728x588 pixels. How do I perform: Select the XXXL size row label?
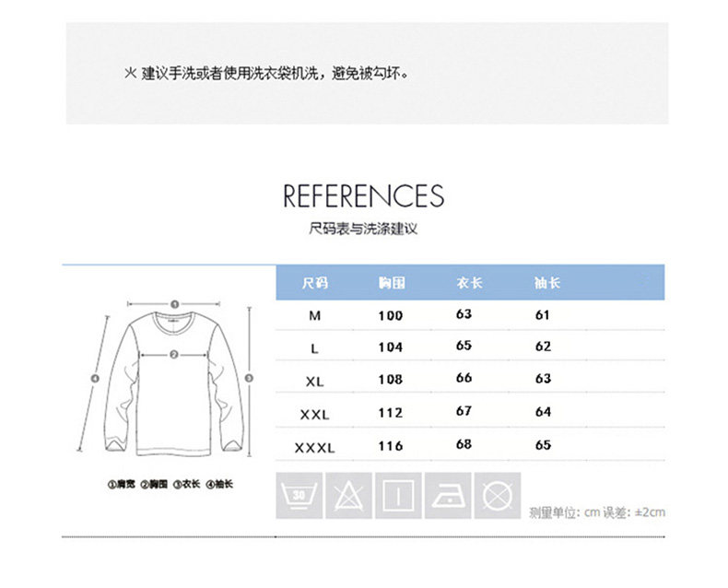pyautogui.click(x=314, y=448)
